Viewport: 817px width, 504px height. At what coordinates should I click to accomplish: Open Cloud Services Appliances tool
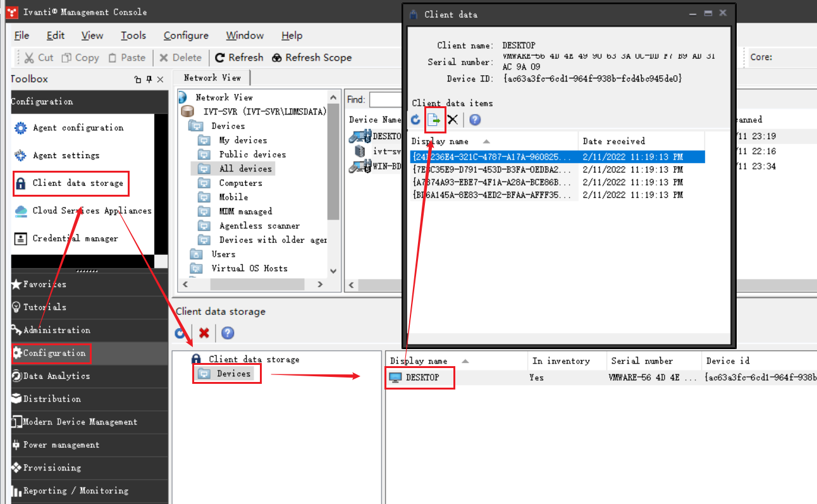pos(92,211)
